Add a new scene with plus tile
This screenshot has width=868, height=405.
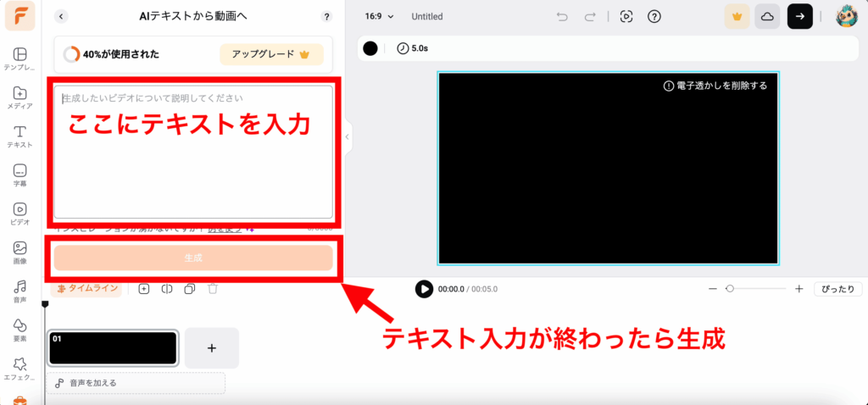coord(211,348)
